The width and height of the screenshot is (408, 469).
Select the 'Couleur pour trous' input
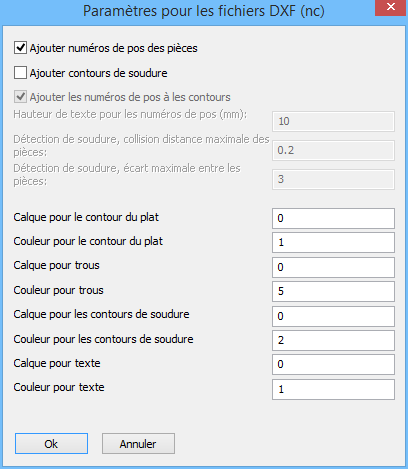[333, 291]
